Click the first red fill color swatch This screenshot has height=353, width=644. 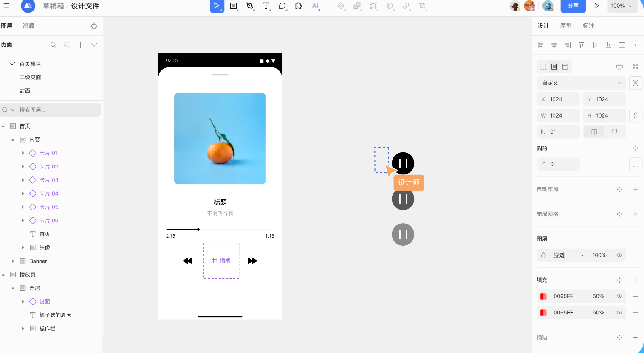[543, 297]
